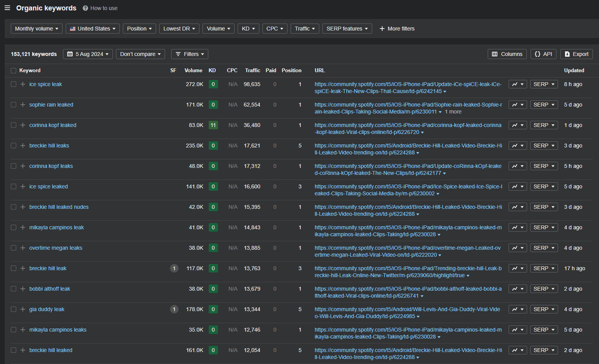Open the Lowest DR filter dropdown

[x=179, y=28]
